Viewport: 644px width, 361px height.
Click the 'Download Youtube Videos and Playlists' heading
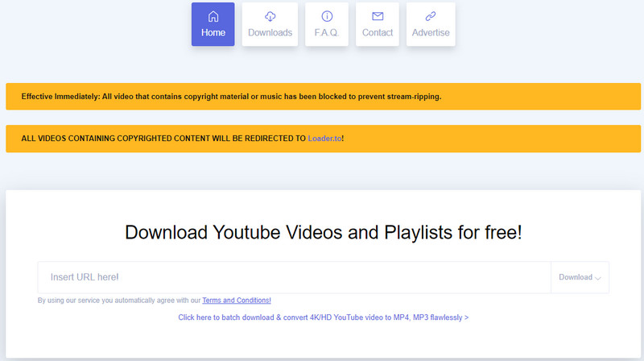tap(324, 232)
